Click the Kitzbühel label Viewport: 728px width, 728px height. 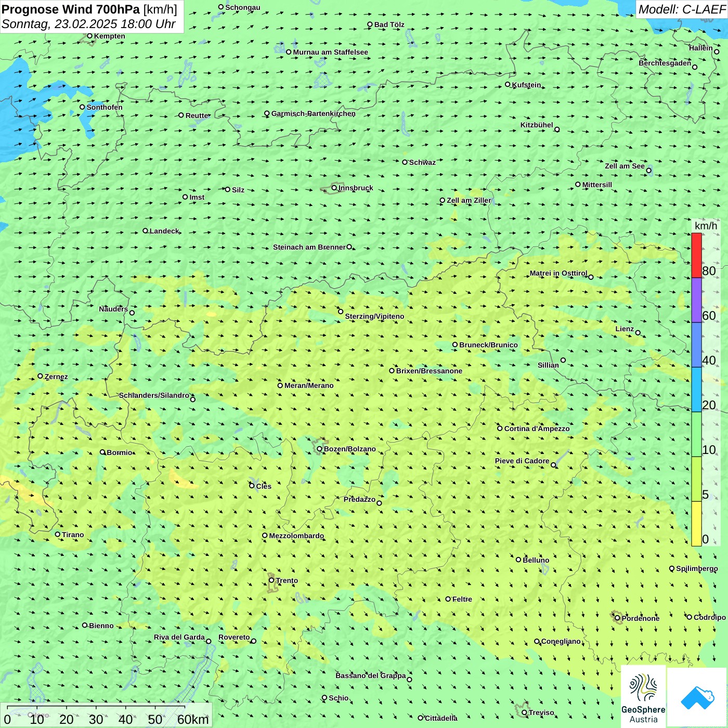coord(537,125)
